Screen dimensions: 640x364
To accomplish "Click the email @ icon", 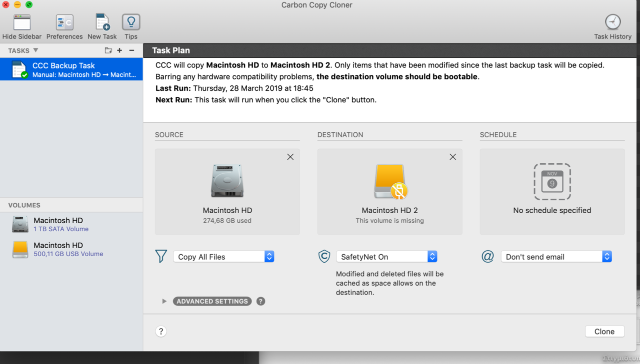I will 487,257.
